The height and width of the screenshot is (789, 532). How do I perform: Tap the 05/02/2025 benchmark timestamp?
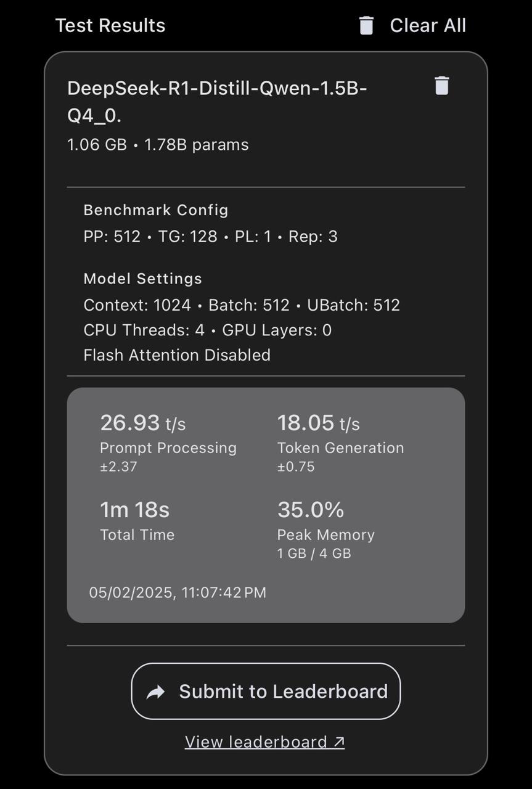(177, 592)
